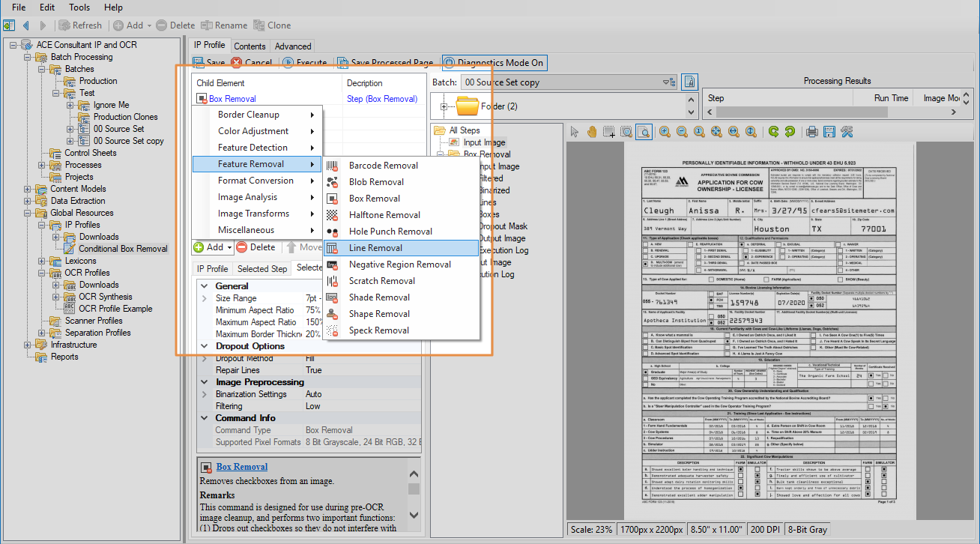Click the Box Removal help link
This screenshot has width=980, height=544.
pyautogui.click(x=241, y=467)
